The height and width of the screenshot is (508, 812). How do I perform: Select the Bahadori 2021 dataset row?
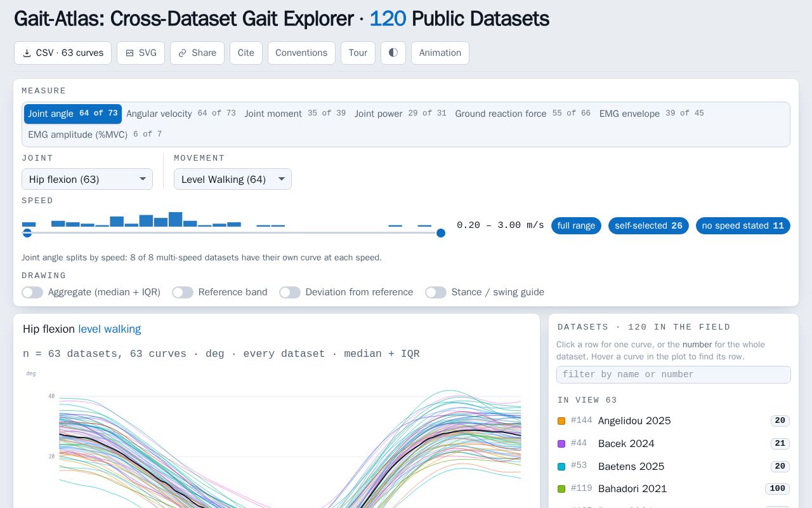(674, 489)
